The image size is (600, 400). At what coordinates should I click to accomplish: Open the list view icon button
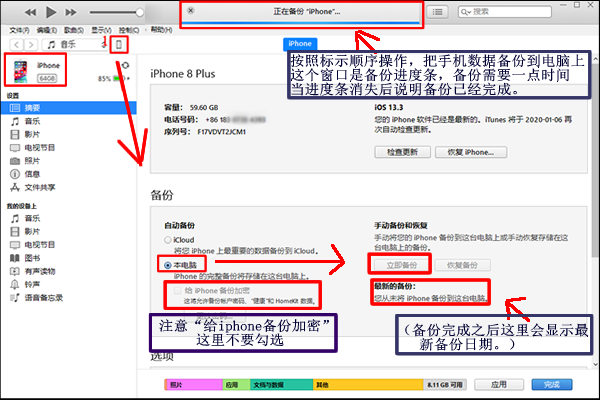click(437, 12)
